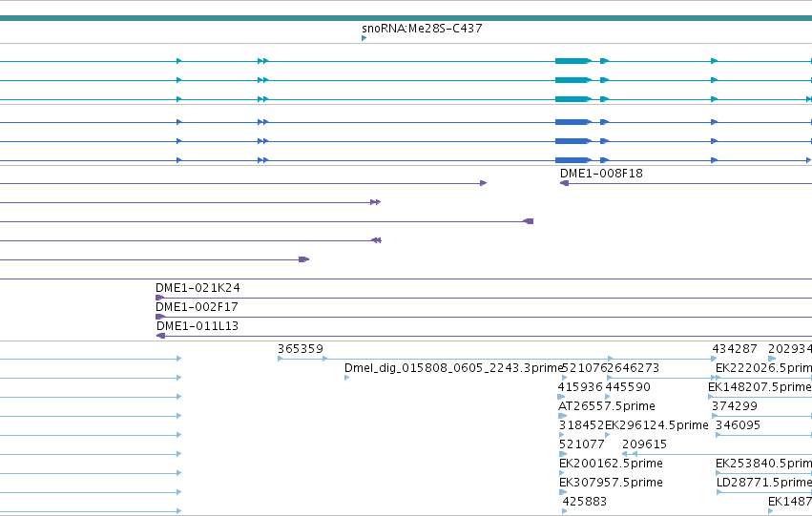Select the AT26557.5prime EST label
This screenshot has height=516, width=812.
[x=607, y=406]
